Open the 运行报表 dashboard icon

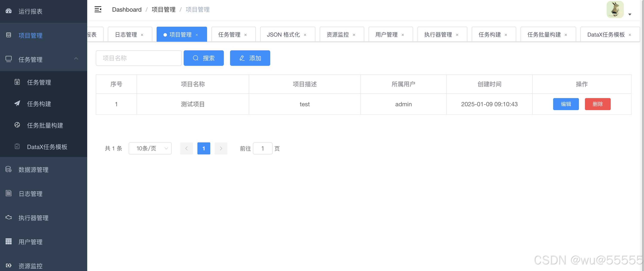click(9, 11)
